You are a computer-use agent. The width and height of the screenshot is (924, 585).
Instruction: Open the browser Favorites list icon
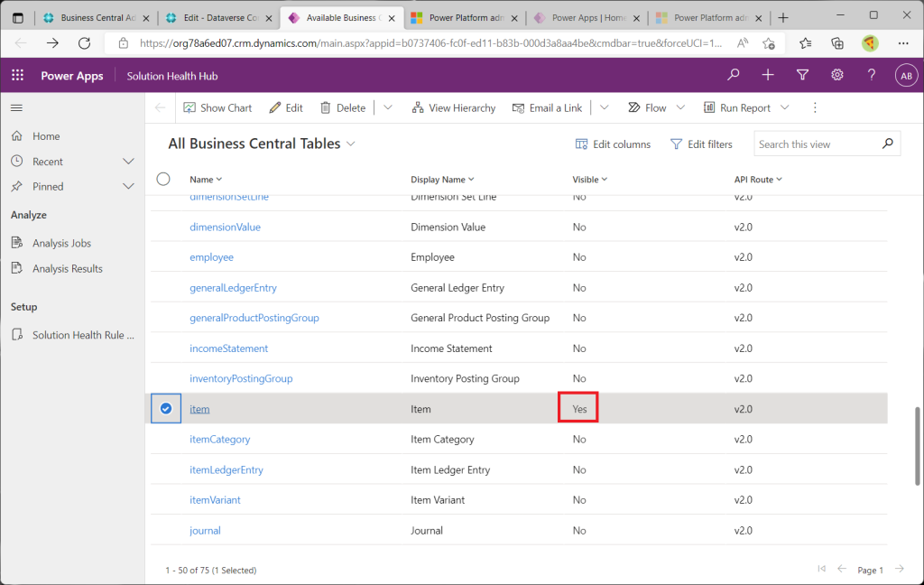point(806,43)
